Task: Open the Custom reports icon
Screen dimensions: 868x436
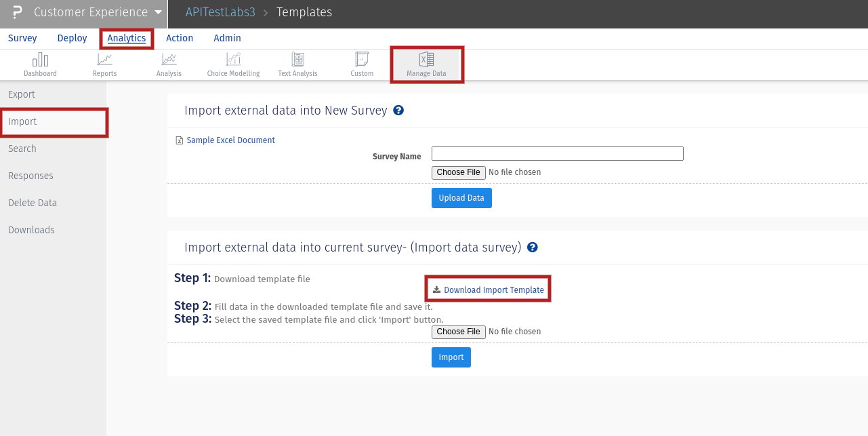Action: [362, 60]
